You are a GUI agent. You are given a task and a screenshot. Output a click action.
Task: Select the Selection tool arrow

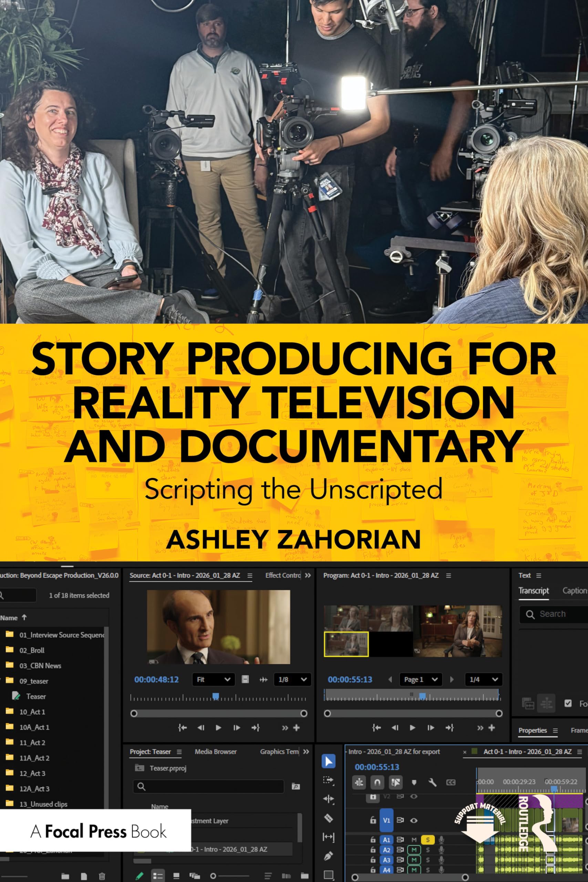point(328,761)
